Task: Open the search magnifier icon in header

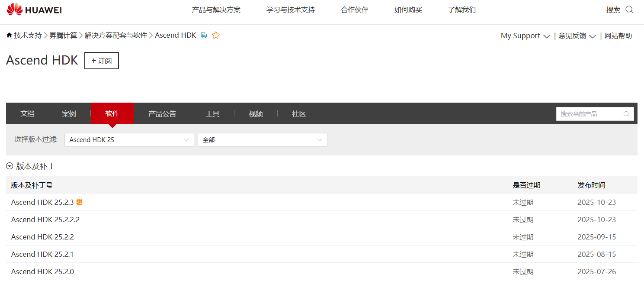Action: click(629, 10)
